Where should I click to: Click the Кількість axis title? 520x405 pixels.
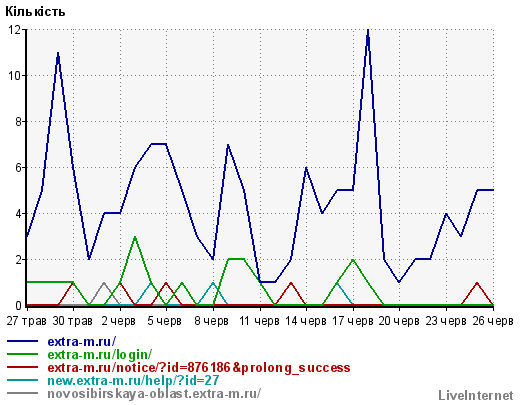click(35, 12)
